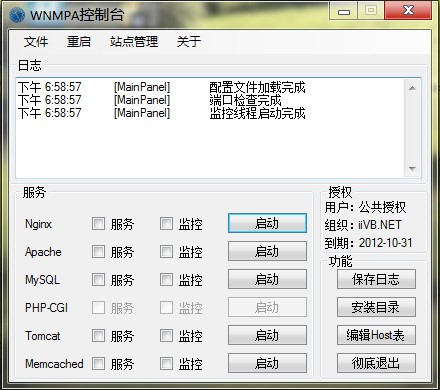Start Nginx with its 启动 button
The width and height of the screenshot is (440, 390).
267,223
